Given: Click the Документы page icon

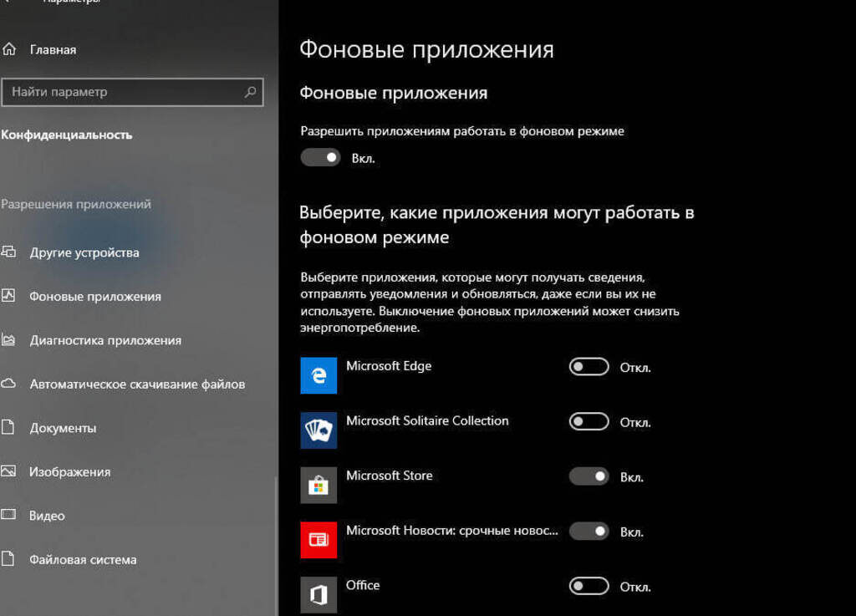Looking at the screenshot, I should (8, 427).
